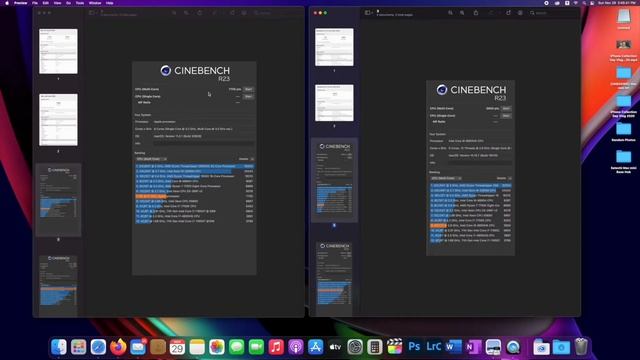Image resolution: width=640 pixels, height=360 pixels.
Task: Open the Edit menu
Action: coord(46,3)
